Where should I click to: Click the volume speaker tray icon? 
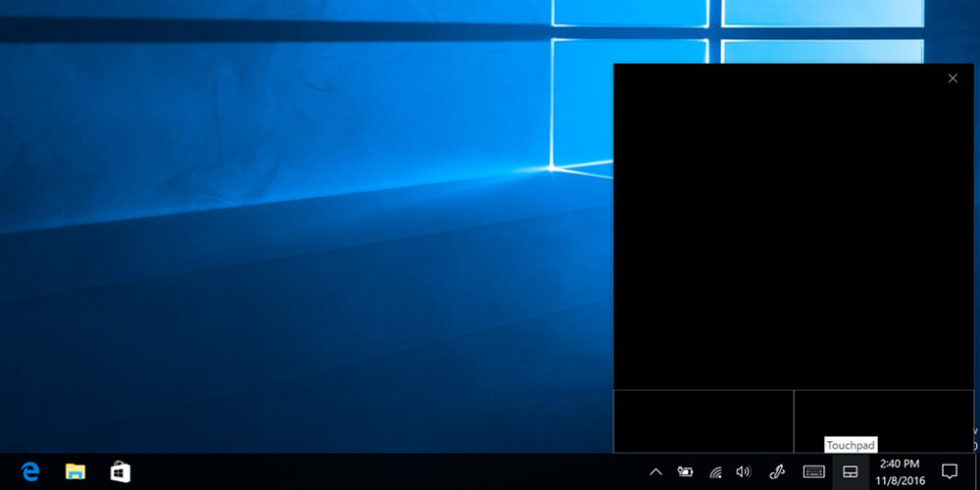pos(743,472)
